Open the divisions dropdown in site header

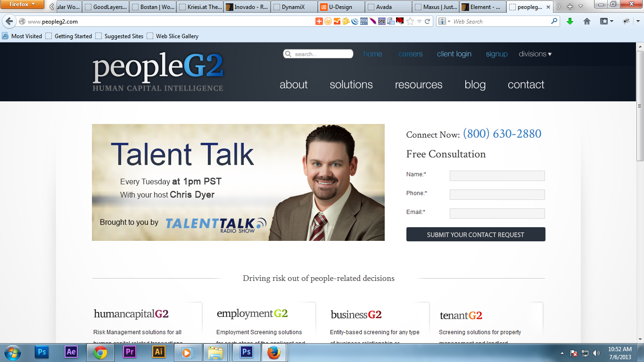pos(535,54)
